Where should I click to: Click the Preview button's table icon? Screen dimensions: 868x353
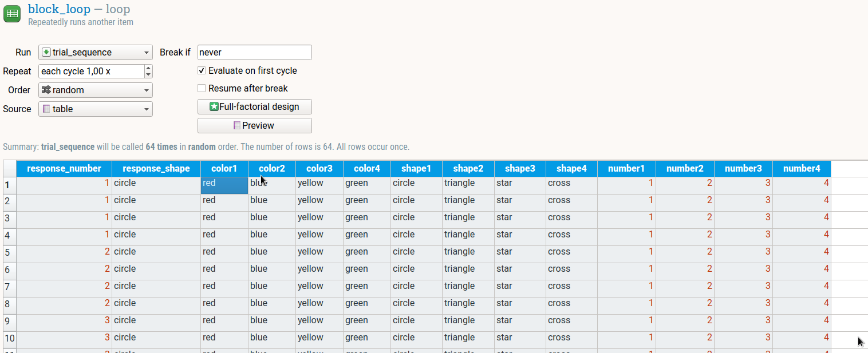point(237,125)
